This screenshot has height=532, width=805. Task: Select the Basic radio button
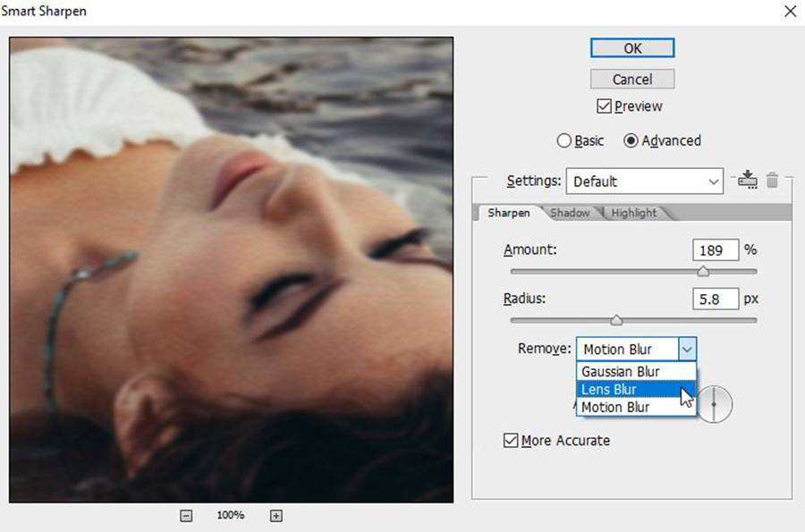coord(563,140)
